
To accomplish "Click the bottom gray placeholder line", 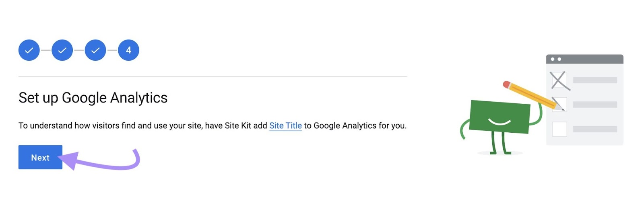I will coord(595,129).
